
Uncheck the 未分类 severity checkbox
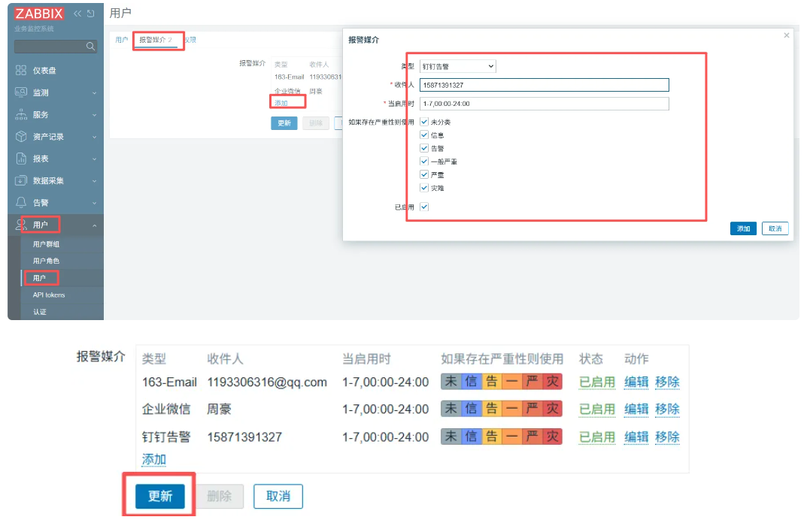425,122
